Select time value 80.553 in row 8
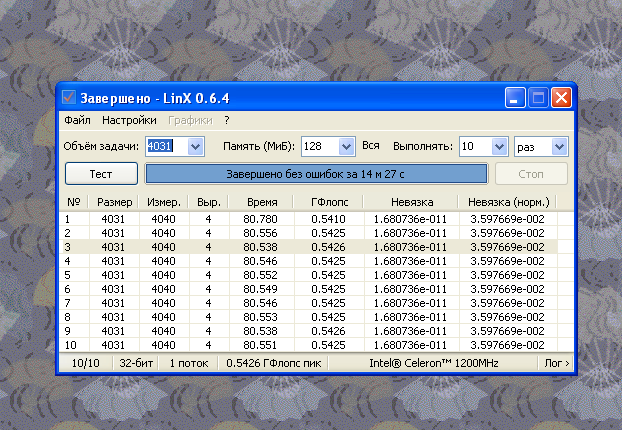Screen dimensions: 622x430 point(260,317)
